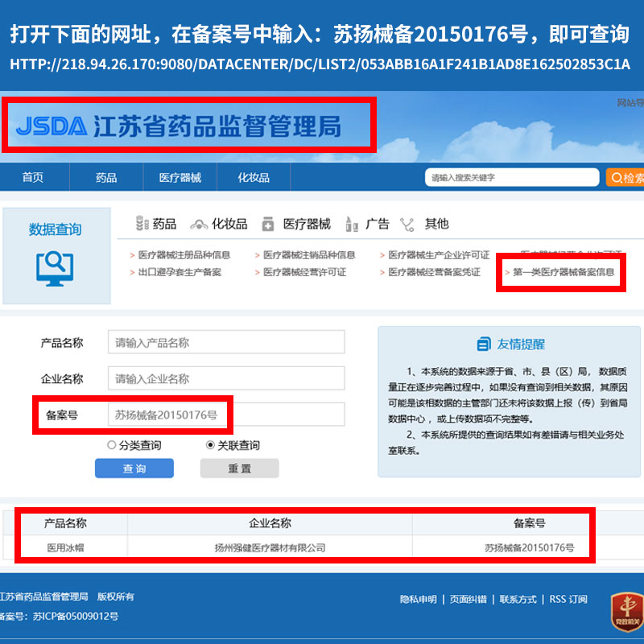The image size is (644, 644).
Task: Focus the 企业名称 input field
Action: (x=226, y=378)
